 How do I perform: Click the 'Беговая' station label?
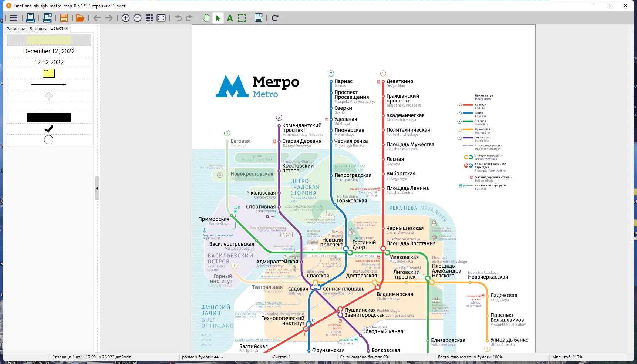240,141
